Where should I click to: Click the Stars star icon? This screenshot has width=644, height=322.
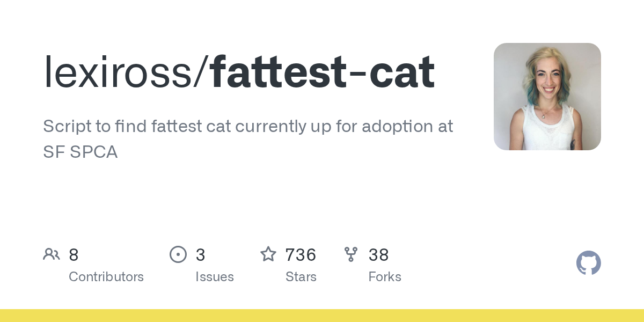point(268,254)
